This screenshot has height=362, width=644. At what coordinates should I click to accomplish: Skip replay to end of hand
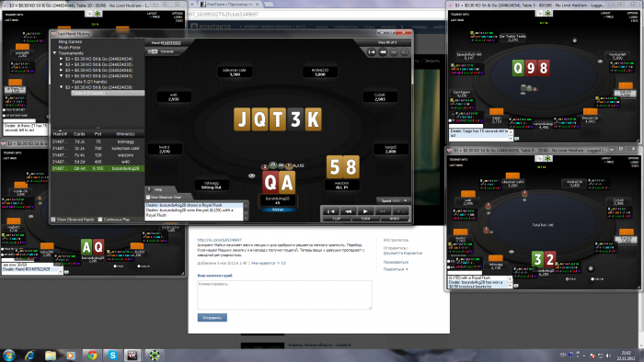pyautogui.click(x=399, y=211)
